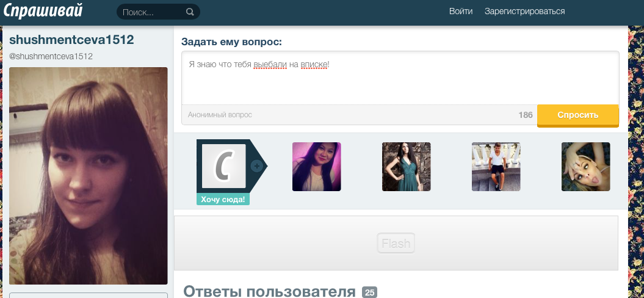
Task: Open the blonde girl avatar thumbnail
Action: (585, 167)
